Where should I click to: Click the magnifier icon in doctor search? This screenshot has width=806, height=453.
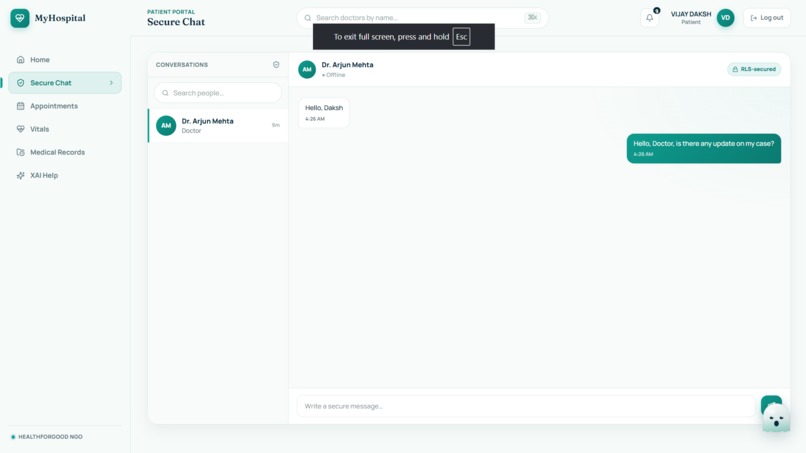click(307, 18)
